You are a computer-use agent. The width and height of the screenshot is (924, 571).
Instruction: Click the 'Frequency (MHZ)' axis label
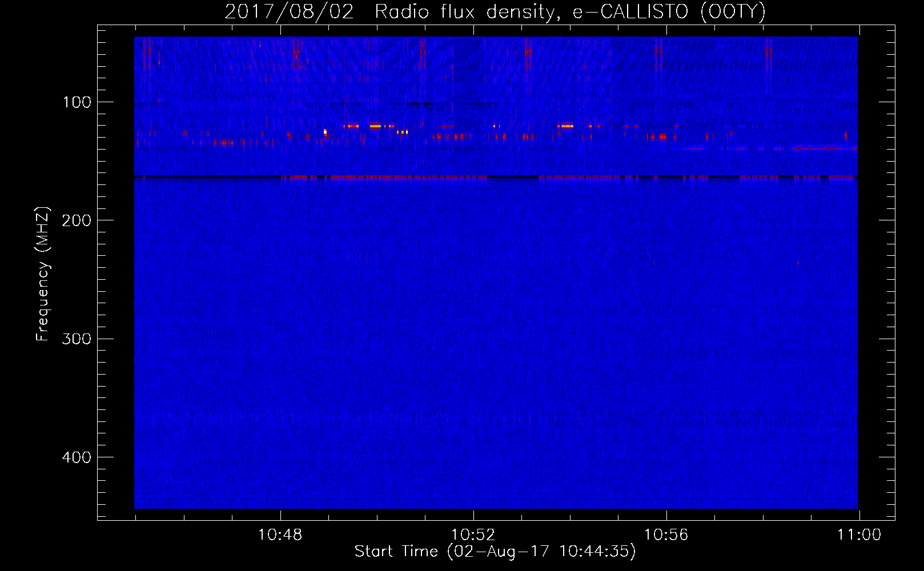(x=43, y=274)
